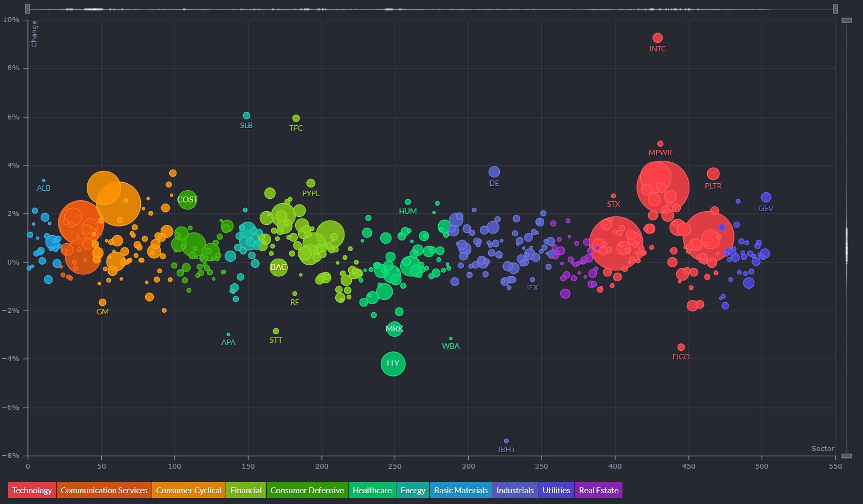Toggle the Consumer Cyclical legend item
863x504 pixels.
click(x=189, y=490)
